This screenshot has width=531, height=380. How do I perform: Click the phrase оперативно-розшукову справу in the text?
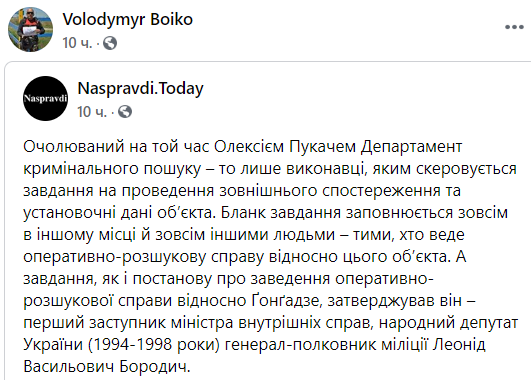pos(144,257)
